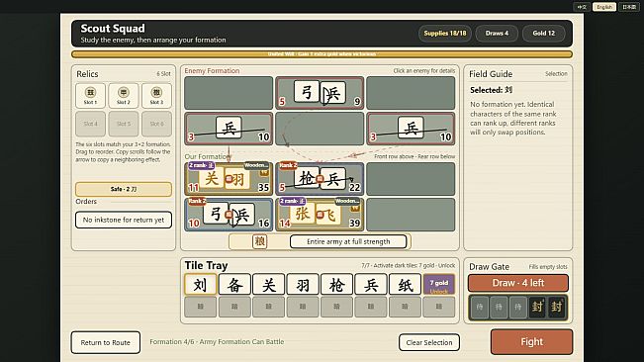The height and width of the screenshot is (362, 644).
Task: Click the Unified Will progress bar
Action: coord(322,54)
